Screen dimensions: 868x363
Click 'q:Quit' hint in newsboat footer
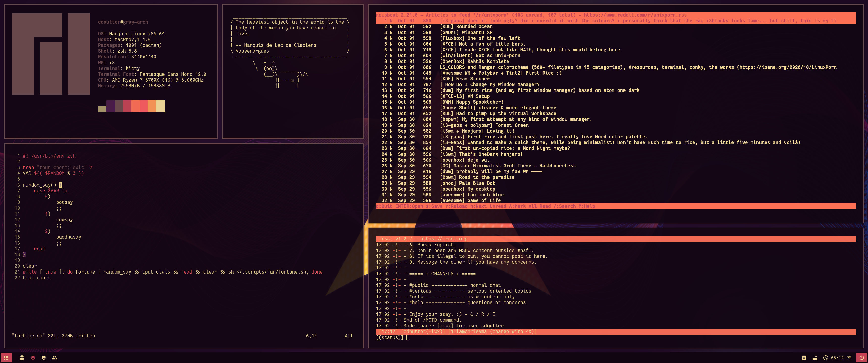tap(384, 206)
